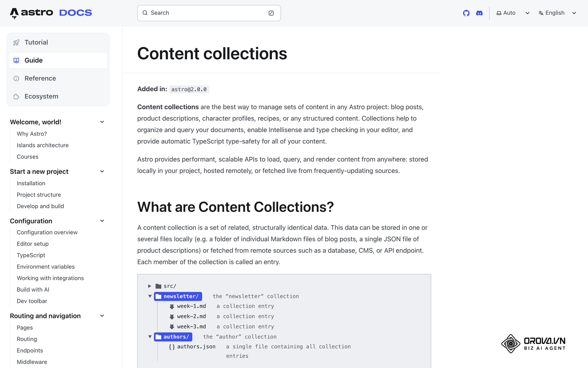Click the Reference info icon
Viewport: 588px width, 368px height.
(x=16, y=78)
